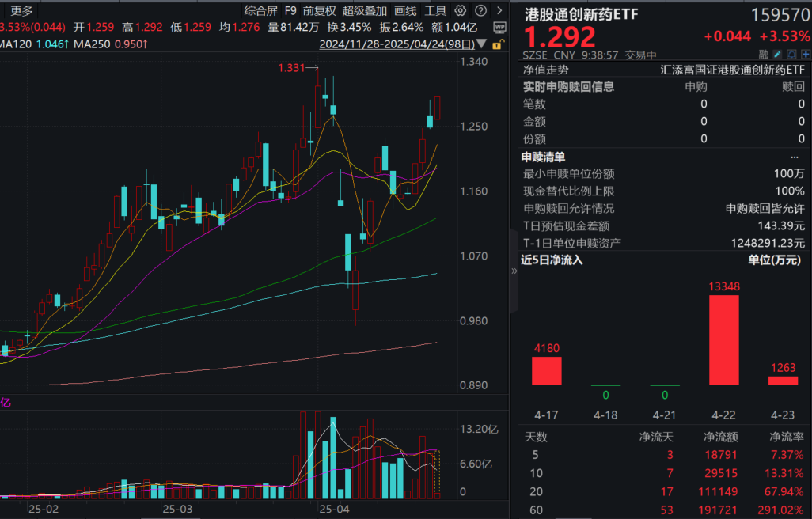Open the WP document icon near the quote bar
The width and height of the screenshot is (812, 519).
(x=499, y=28)
